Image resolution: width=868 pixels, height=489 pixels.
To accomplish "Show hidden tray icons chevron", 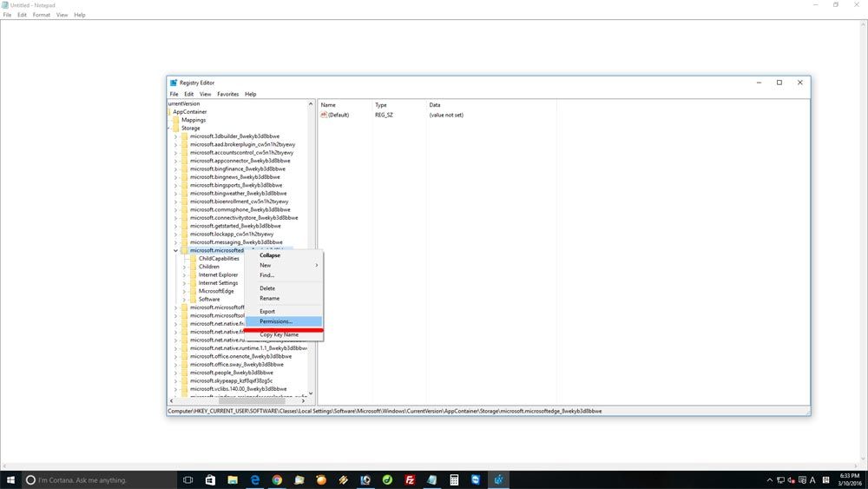I will [x=769, y=480].
